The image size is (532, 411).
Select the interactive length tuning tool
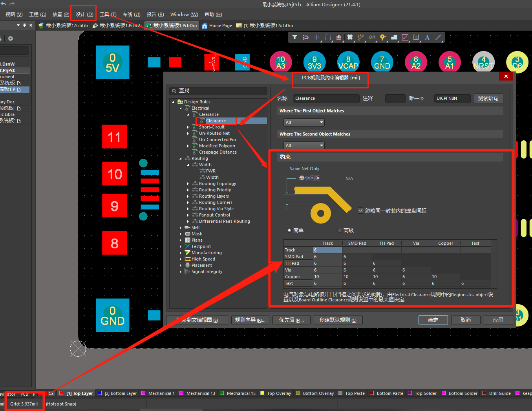pos(372,37)
